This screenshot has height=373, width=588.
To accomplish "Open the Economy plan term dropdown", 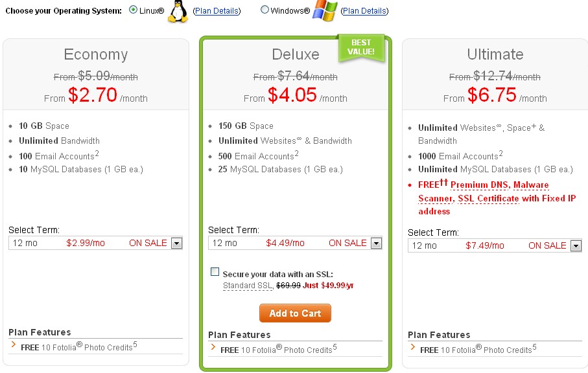I will click(x=176, y=243).
